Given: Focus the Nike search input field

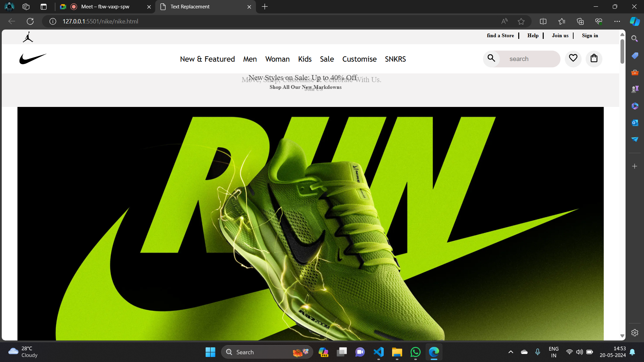Looking at the screenshot, I should (x=530, y=59).
